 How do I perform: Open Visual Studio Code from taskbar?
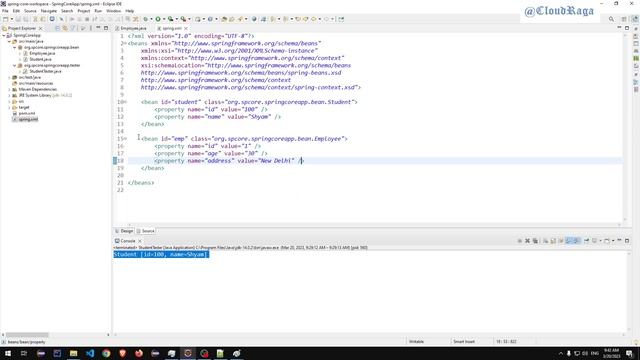tap(90, 353)
